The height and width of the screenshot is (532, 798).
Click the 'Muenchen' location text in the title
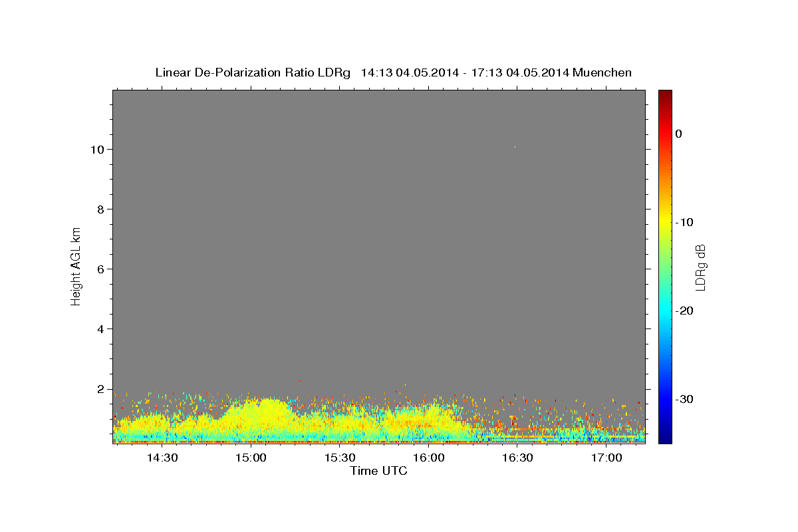(x=602, y=72)
